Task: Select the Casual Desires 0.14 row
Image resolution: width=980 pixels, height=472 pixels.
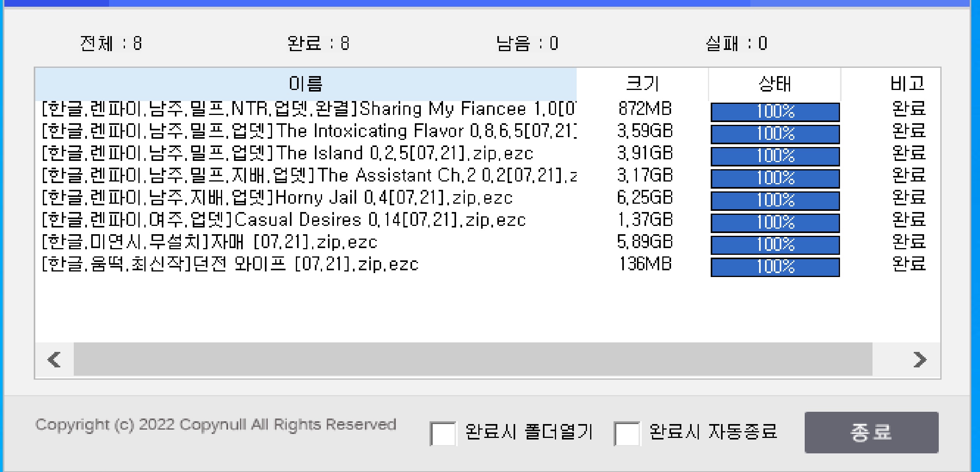Action: pos(284,220)
